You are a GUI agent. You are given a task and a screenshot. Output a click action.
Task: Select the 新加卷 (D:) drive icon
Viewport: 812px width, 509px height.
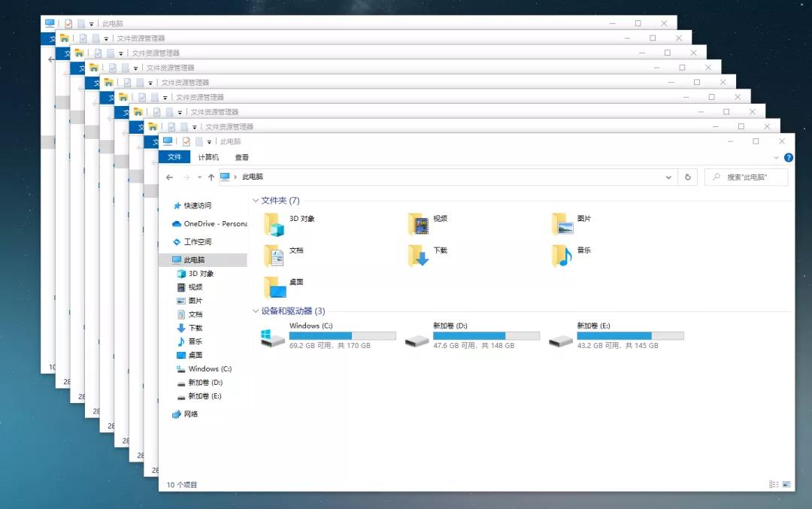417,341
